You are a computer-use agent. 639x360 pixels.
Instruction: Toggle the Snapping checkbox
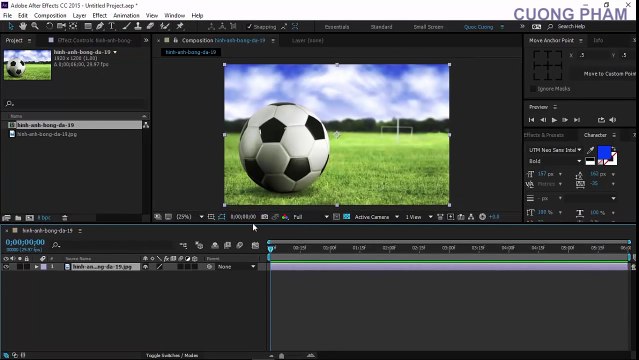point(249,27)
